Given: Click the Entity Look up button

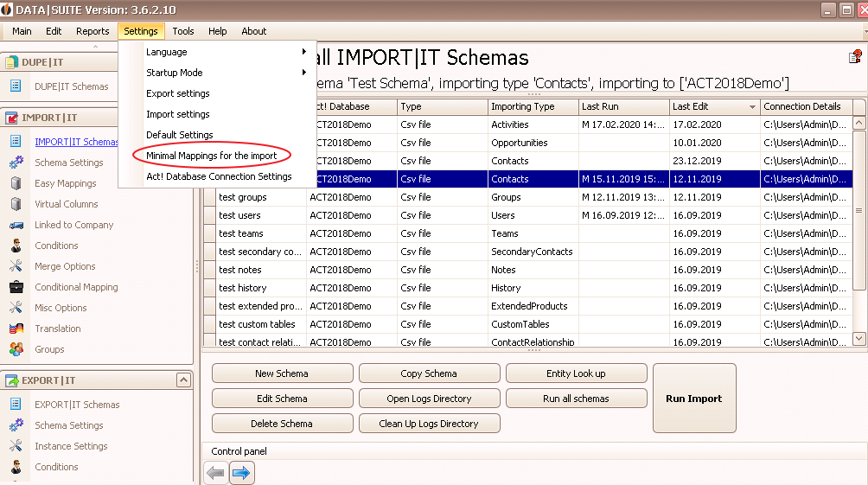Looking at the screenshot, I should [577, 373].
